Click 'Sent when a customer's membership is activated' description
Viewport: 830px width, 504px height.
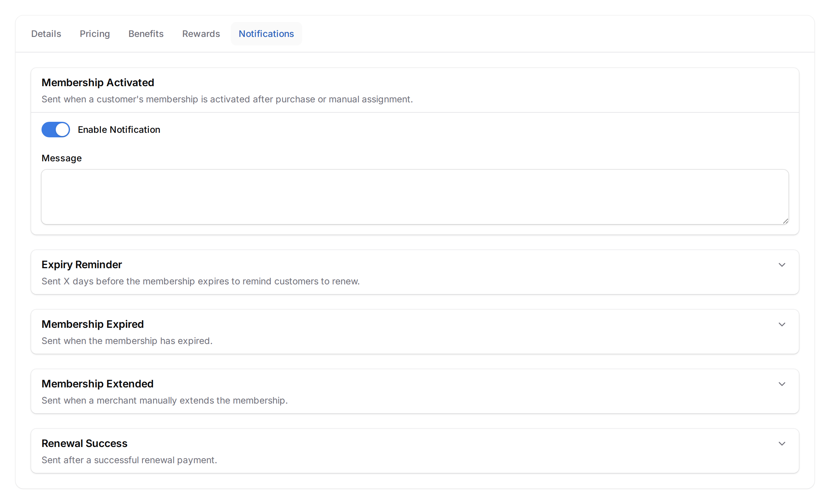click(x=227, y=99)
